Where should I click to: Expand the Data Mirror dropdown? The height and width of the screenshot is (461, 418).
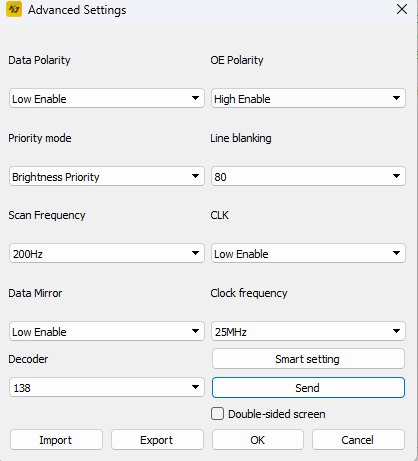107,331
